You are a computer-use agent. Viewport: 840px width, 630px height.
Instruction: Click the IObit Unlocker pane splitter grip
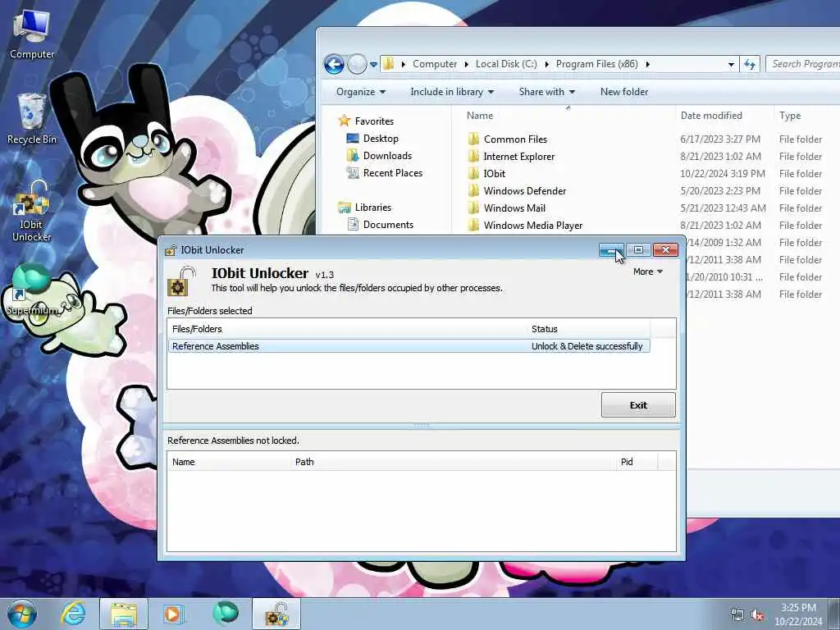tap(421, 426)
